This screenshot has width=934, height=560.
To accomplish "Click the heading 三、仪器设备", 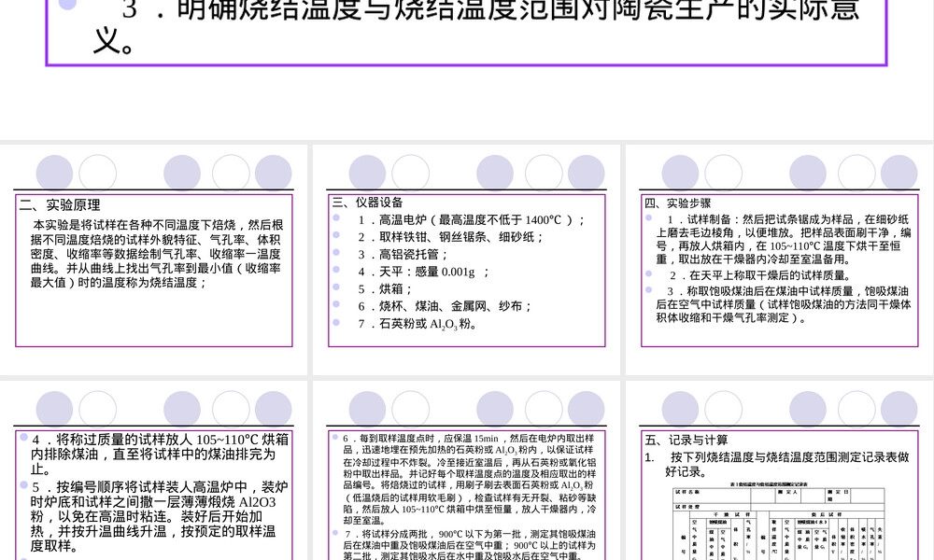I will pyautogui.click(x=367, y=203).
